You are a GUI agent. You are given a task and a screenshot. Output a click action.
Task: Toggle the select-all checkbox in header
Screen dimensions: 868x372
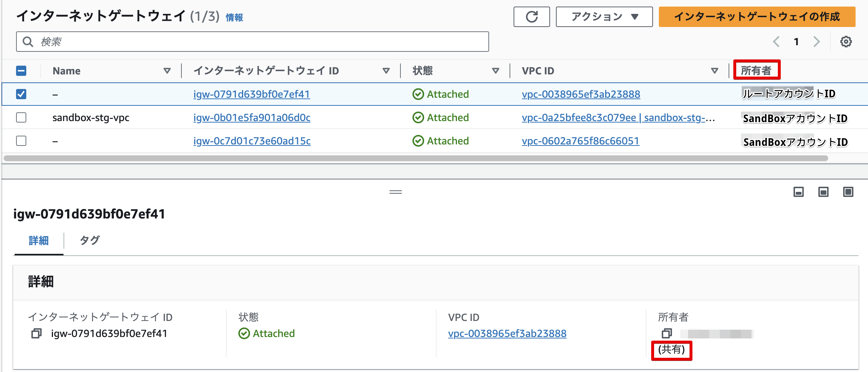tap(21, 70)
